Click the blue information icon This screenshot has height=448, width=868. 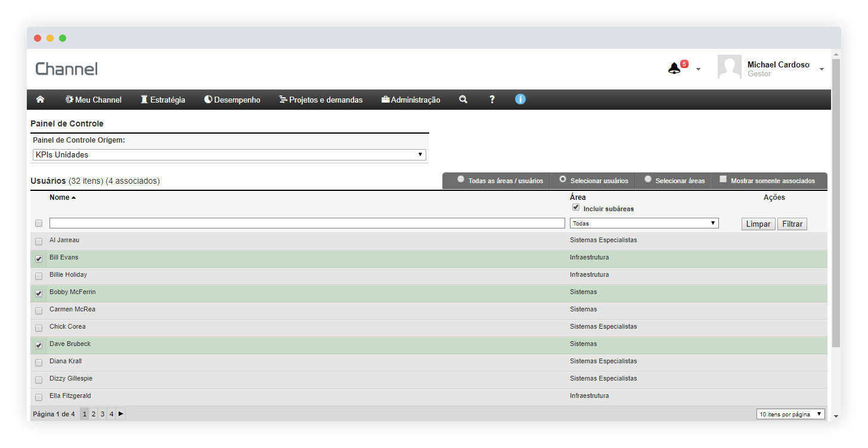click(520, 99)
